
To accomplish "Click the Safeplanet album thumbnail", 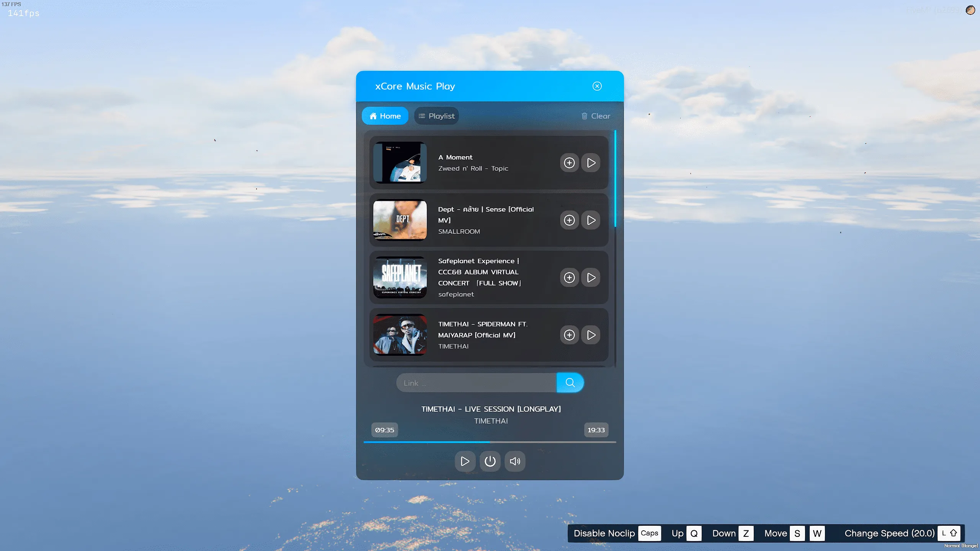I will coord(400,277).
